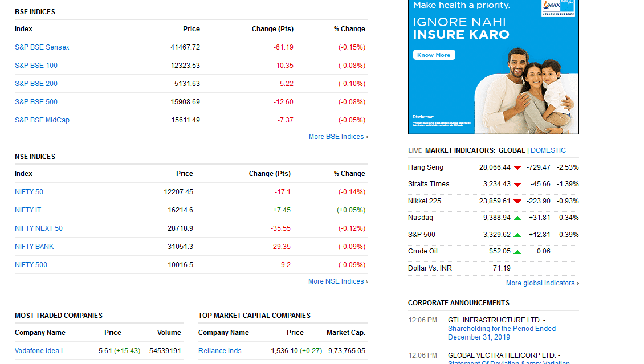This screenshot has height=364, width=644.
Task: Click the Straits Times red down arrow
Action: (517, 185)
